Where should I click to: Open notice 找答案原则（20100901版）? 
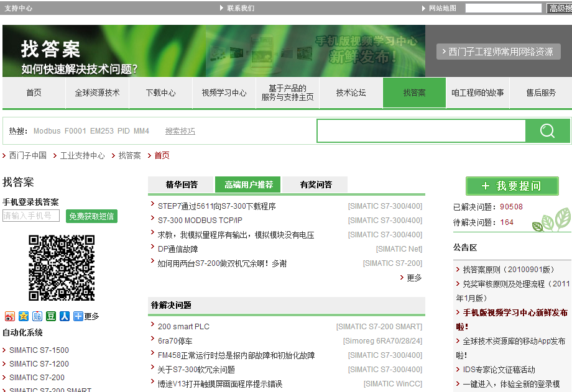point(509,270)
